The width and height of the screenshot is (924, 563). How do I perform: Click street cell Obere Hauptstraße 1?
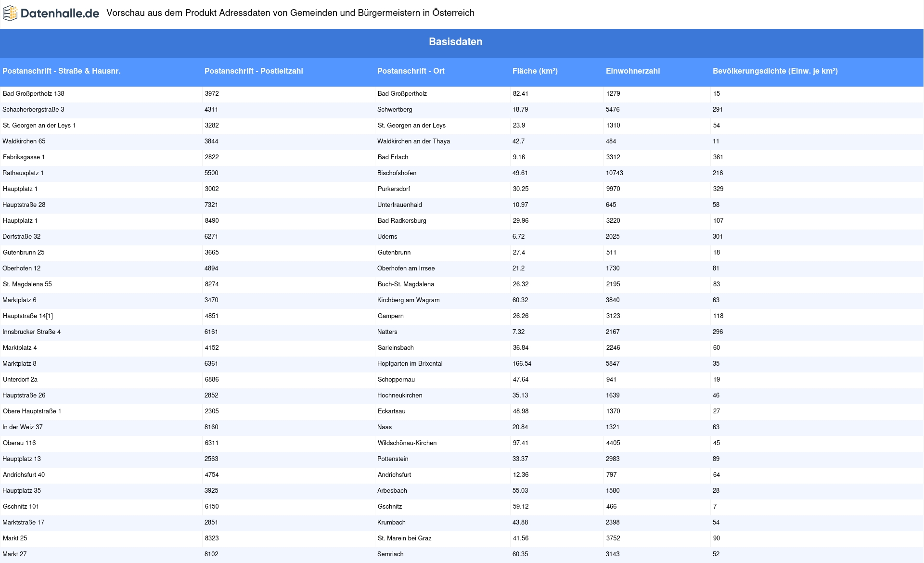tap(32, 411)
